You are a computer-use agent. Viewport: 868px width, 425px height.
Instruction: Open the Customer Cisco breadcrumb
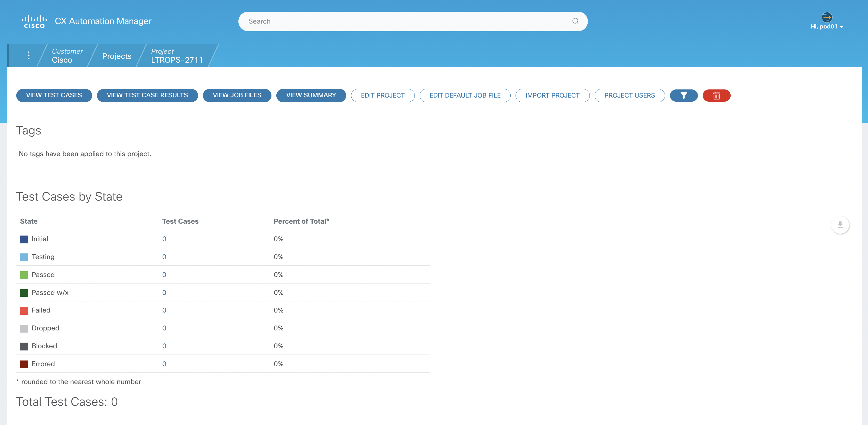point(67,56)
